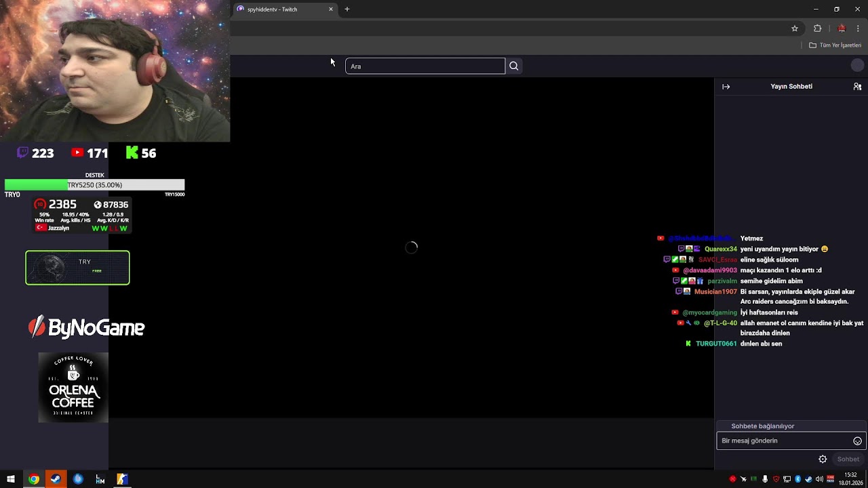Open a new browser tab
The image size is (868, 488).
pos(347,9)
